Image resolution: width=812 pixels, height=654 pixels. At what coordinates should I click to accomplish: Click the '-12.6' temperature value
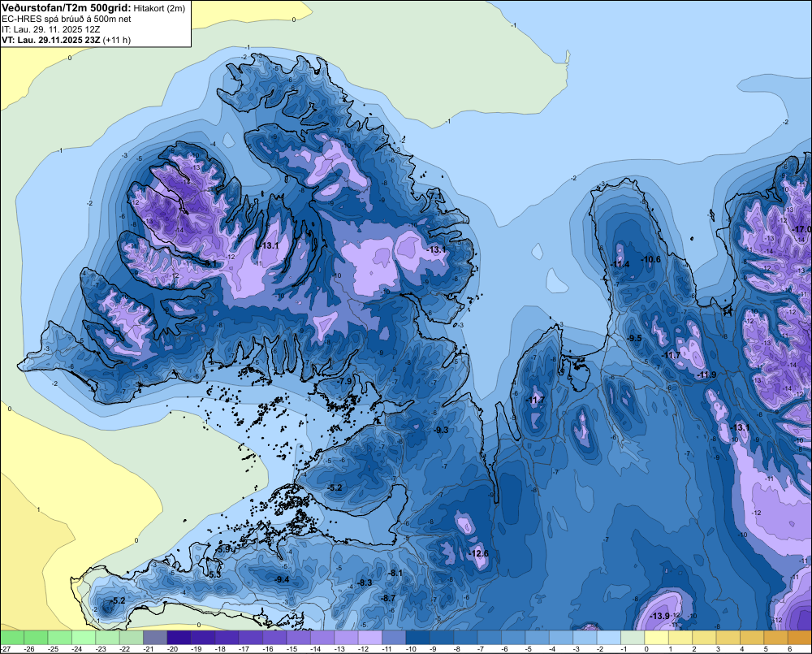pos(479,553)
